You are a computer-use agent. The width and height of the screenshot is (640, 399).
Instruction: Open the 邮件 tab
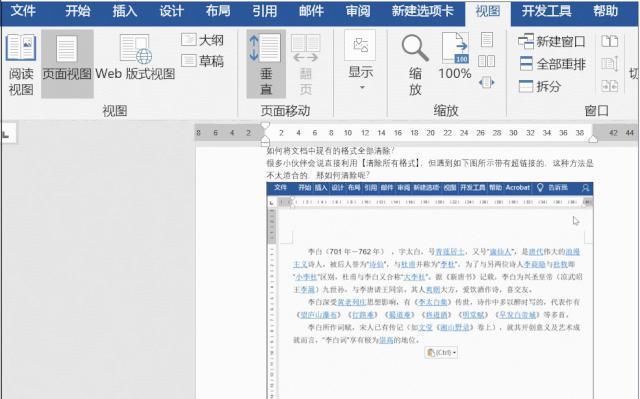(x=311, y=11)
